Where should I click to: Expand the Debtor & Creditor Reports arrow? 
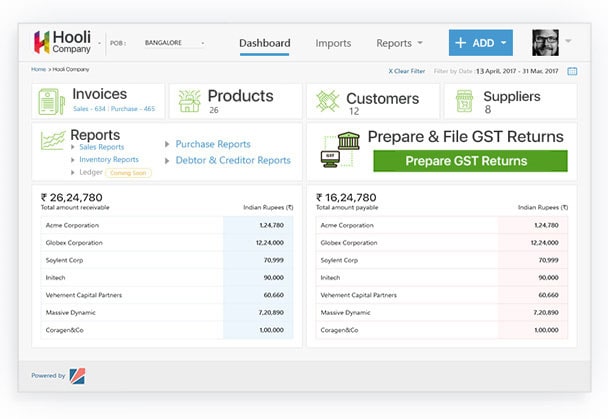[167, 160]
